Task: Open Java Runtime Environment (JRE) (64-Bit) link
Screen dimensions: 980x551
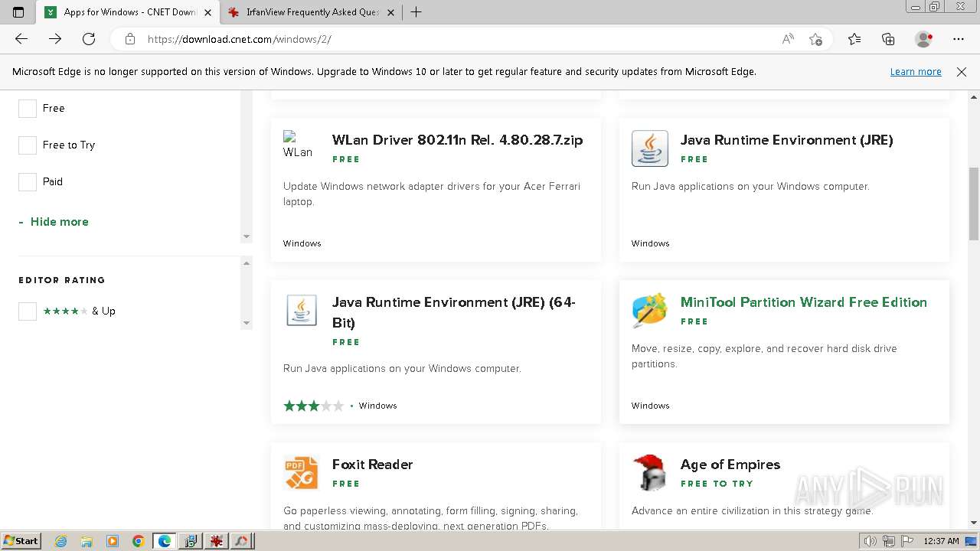Action: pos(454,312)
